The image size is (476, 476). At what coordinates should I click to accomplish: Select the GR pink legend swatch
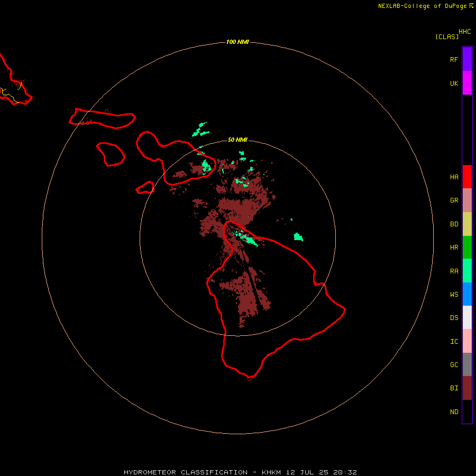[467, 200]
